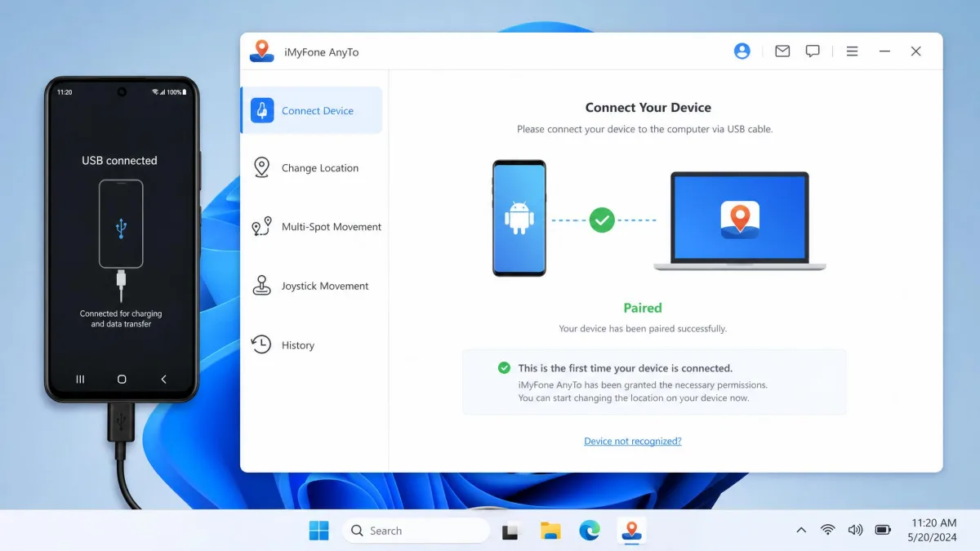980x551 pixels.
Task: Click the 'Paired' status text
Action: 643,308
